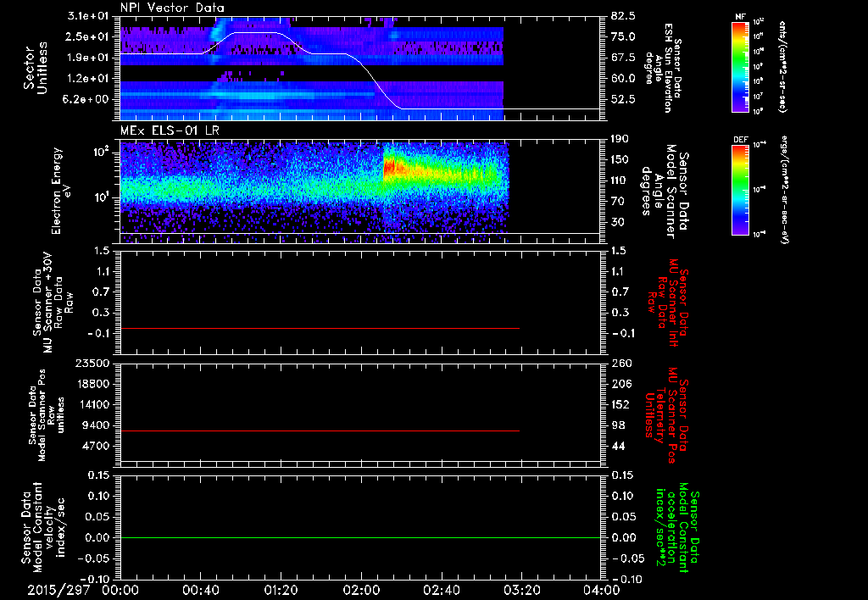This screenshot has width=868, height=600.
Task: Click the 'DEF' label above color bar
Action: [x=740, y=140]
